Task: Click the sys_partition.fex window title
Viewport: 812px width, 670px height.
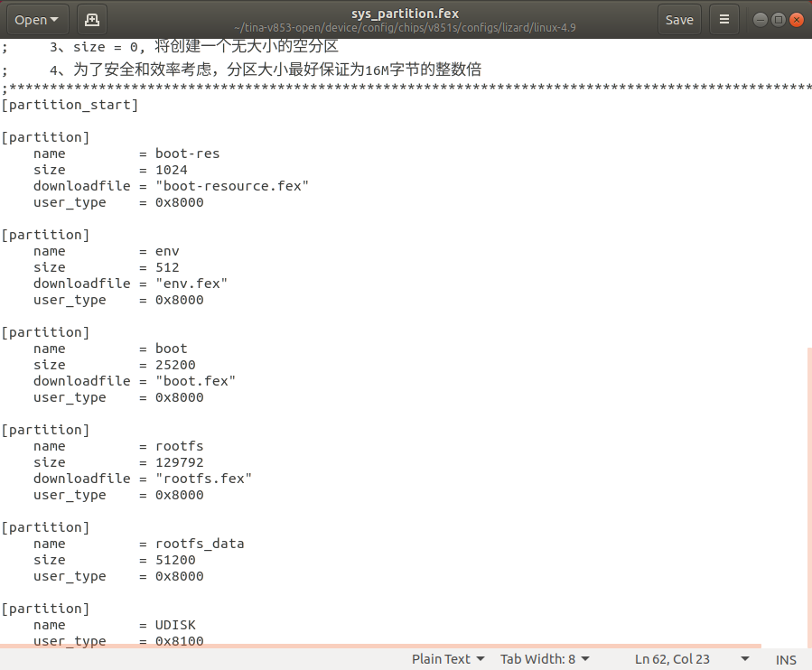Action: click(x=405, y=14)
